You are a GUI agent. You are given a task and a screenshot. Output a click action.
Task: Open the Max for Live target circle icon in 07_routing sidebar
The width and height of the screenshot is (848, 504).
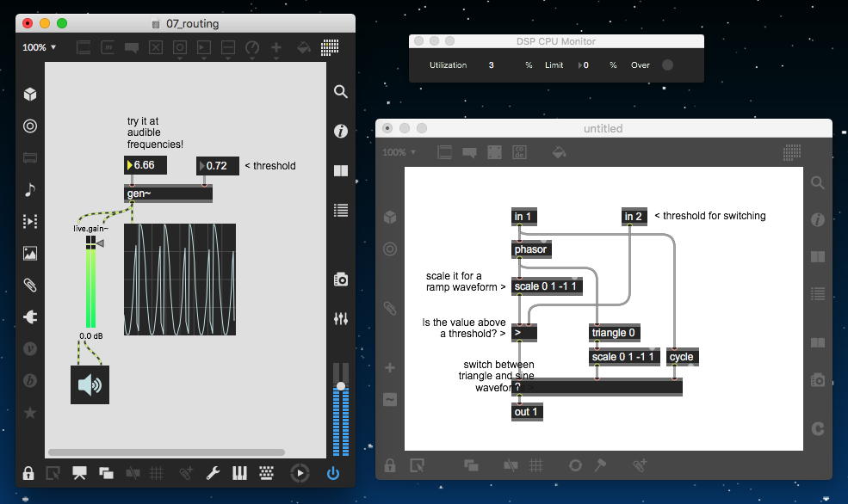tap(30, 126)
